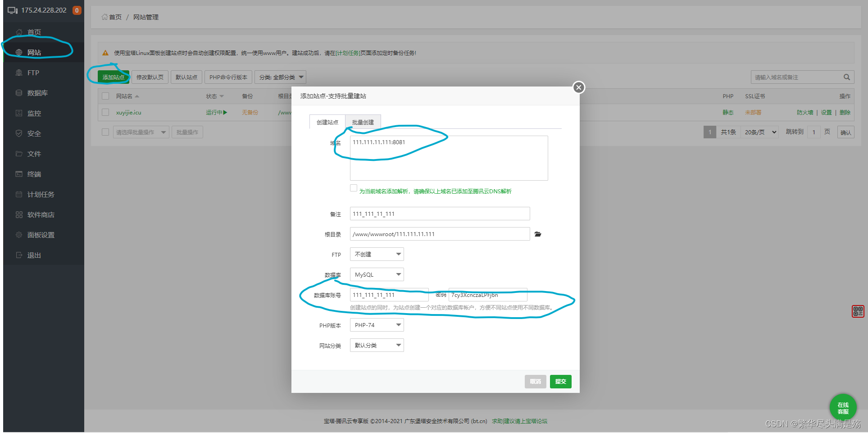Open the 面板设置 gear sidebar icon
The image size is (868, 433).
click(19, 235)
